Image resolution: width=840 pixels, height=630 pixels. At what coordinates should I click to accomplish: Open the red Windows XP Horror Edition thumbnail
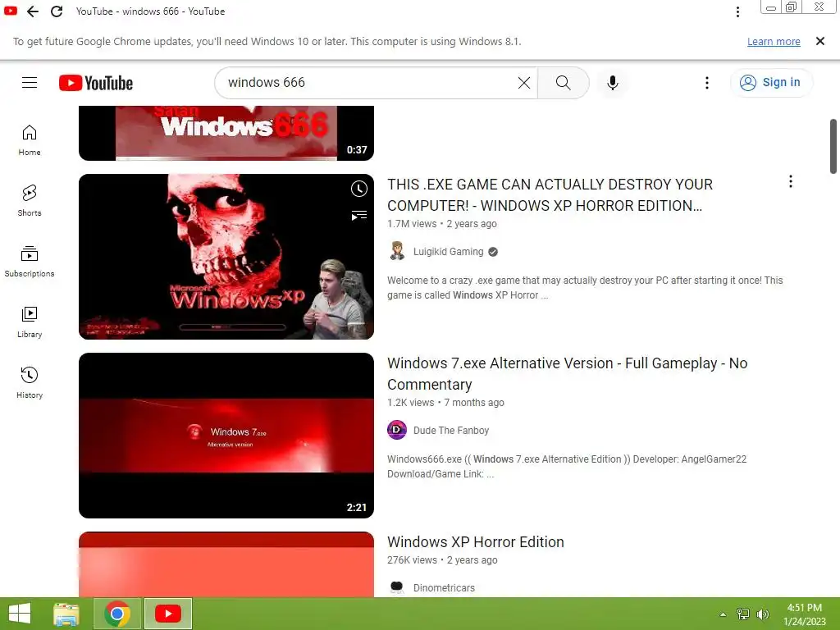(226, 564)
